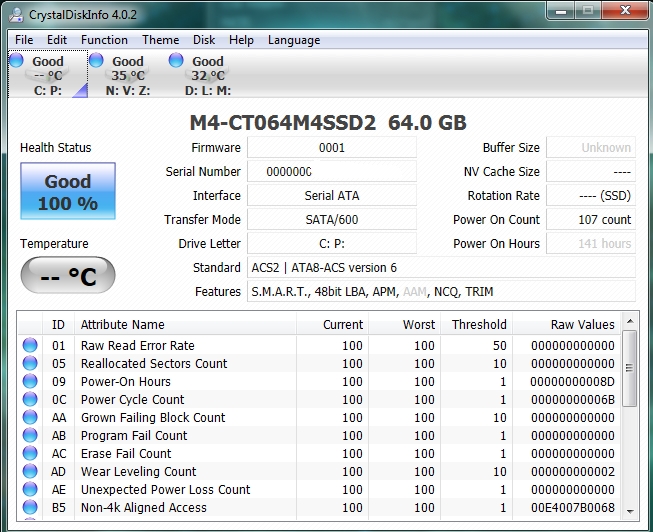
Task: Click status orb for Unexpected Power Loss Count
Action: pyautogui.click(x=30, y=489)
